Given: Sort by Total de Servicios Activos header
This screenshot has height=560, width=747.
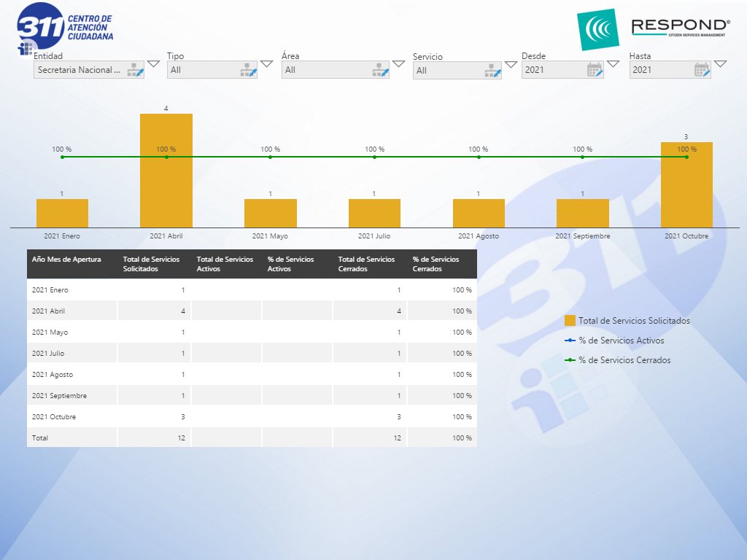Looking at the screenshot, I should point(225,264).
